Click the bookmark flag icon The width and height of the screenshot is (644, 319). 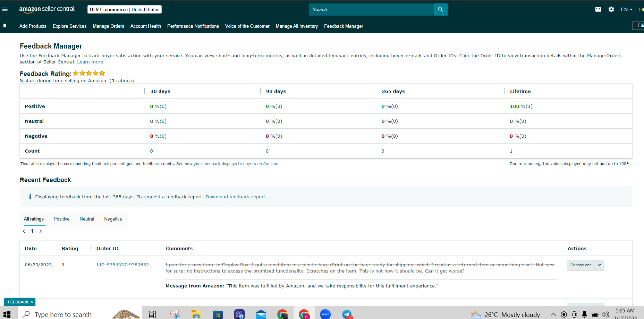[5, 26]
